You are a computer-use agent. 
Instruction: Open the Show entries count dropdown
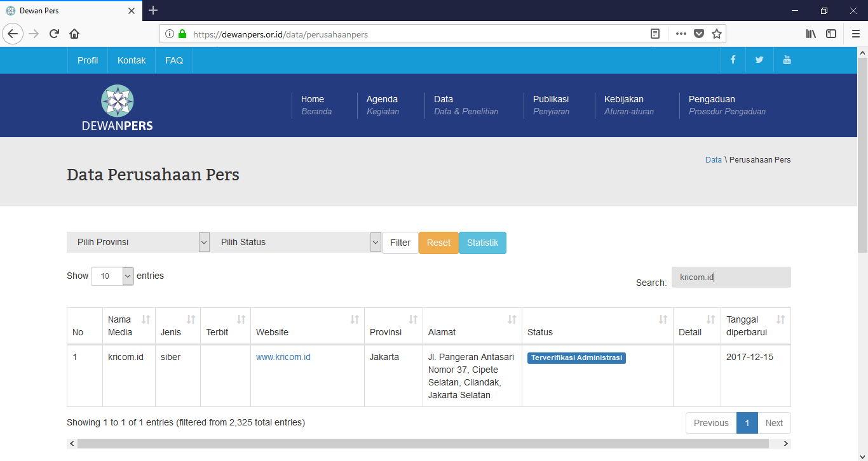pyautogui.click(x=112, y=276)
